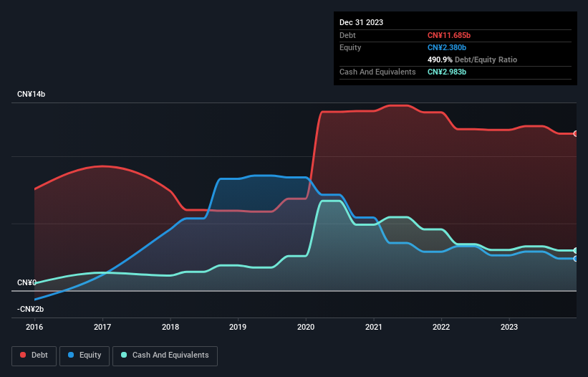Click the 2017 x-axis label
The height and width of the screenshot is (377, 588).
[x=102, y=327]
